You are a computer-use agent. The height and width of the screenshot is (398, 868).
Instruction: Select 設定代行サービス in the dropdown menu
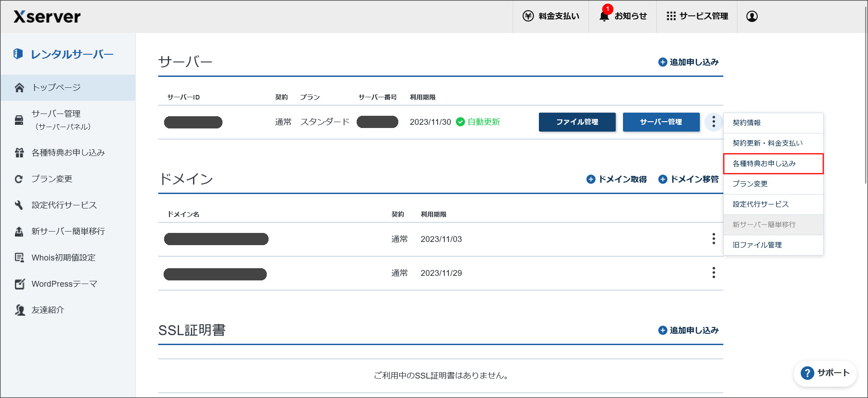774,204
